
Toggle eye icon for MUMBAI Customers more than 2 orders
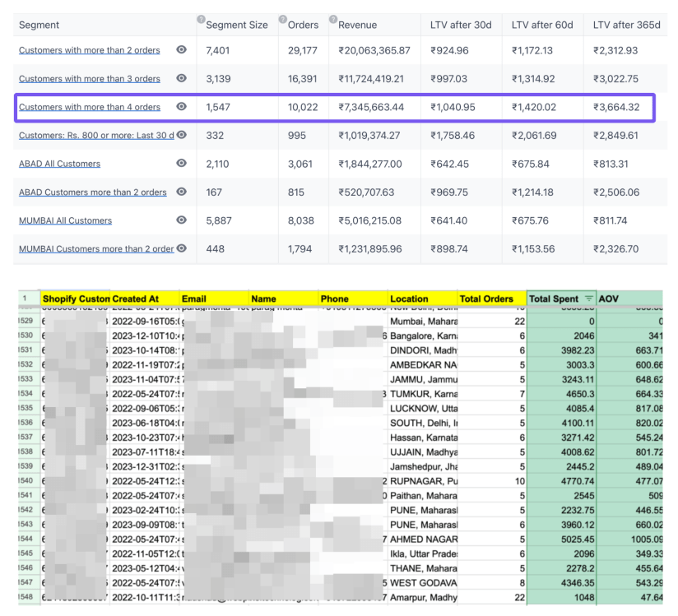tap(182, 248)
